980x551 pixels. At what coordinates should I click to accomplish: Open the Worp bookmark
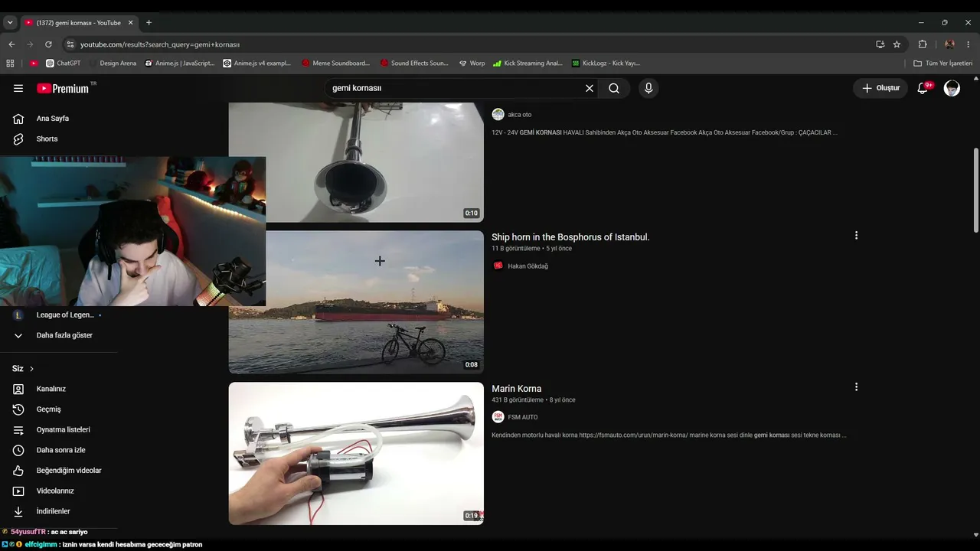pos(472,64)
